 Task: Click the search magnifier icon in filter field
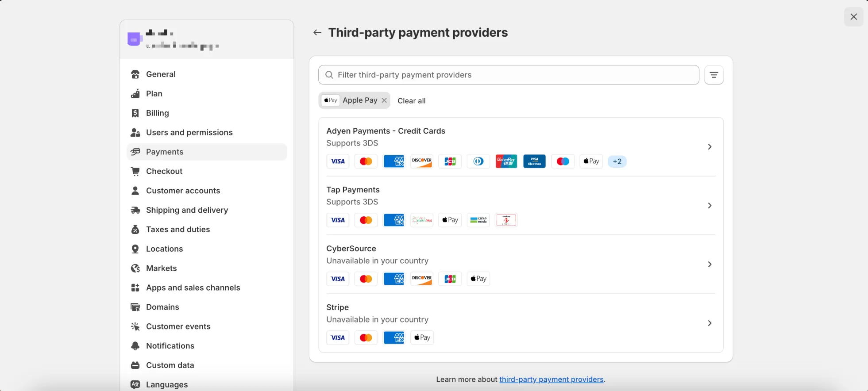click(x=329, y=75)
